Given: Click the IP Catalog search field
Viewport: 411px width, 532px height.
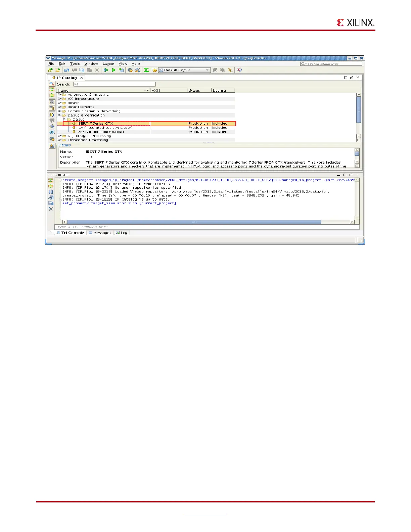Looking at the screenshot, I should 115,84.
